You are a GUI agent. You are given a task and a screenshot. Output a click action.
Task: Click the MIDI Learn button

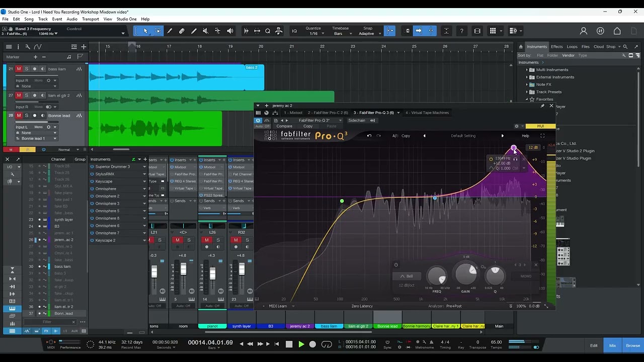pos(278,306)
